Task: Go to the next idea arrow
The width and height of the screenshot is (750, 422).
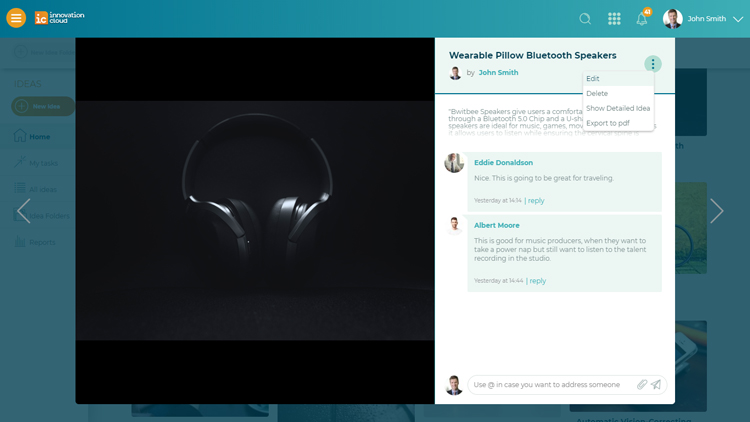Action: coord(716,211)
